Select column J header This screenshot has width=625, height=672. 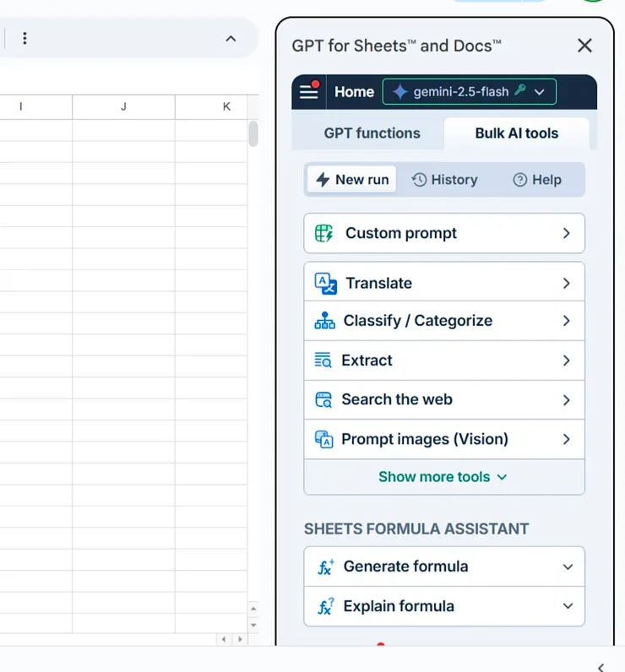123,106
